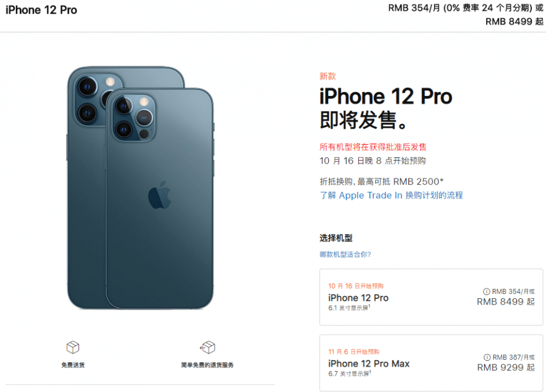Click the free delivery box icon
Image resolution: width=546 pixels, height=392 pixels.
tap(73, 347)
